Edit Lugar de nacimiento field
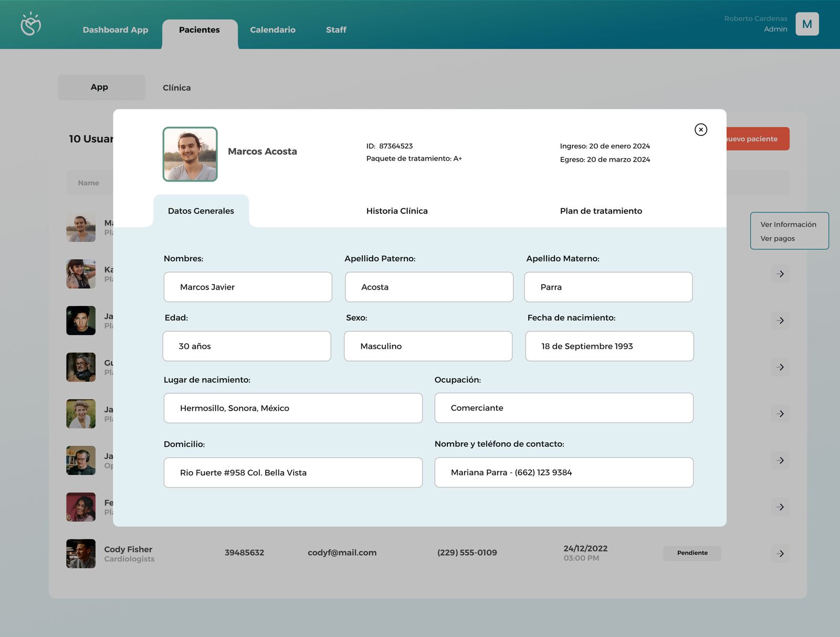 pos(293,408)
